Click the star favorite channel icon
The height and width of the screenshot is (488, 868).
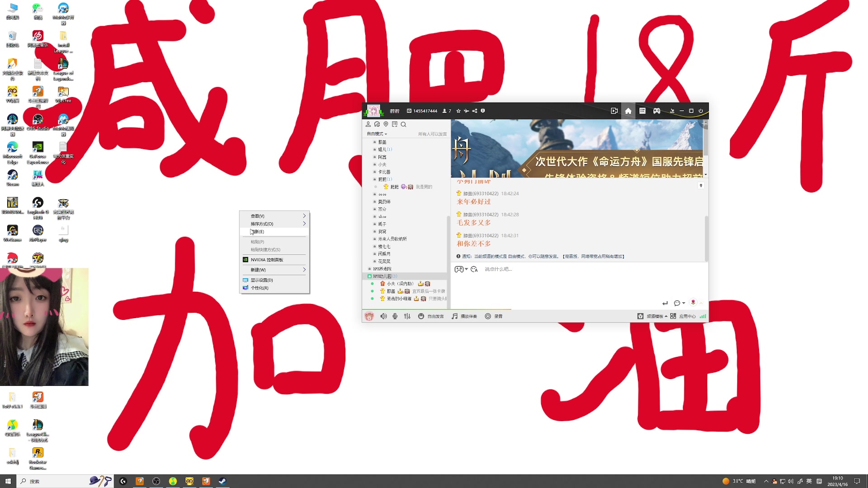[458, 111]
